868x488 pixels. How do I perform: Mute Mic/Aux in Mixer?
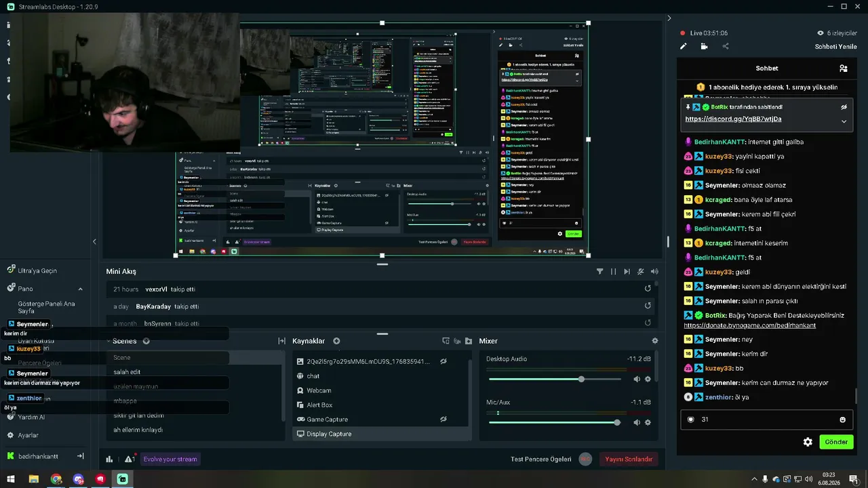[637, 422]
